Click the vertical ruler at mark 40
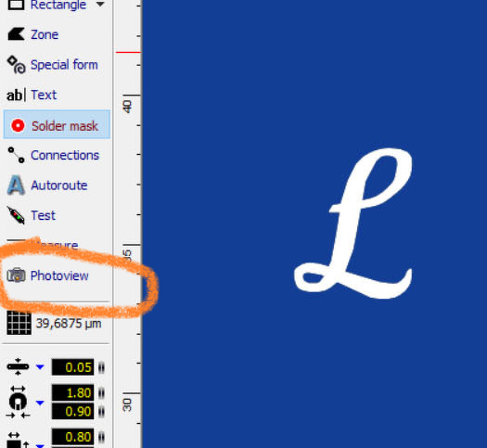This screenshot has width=487, height=448. (127, 106)
